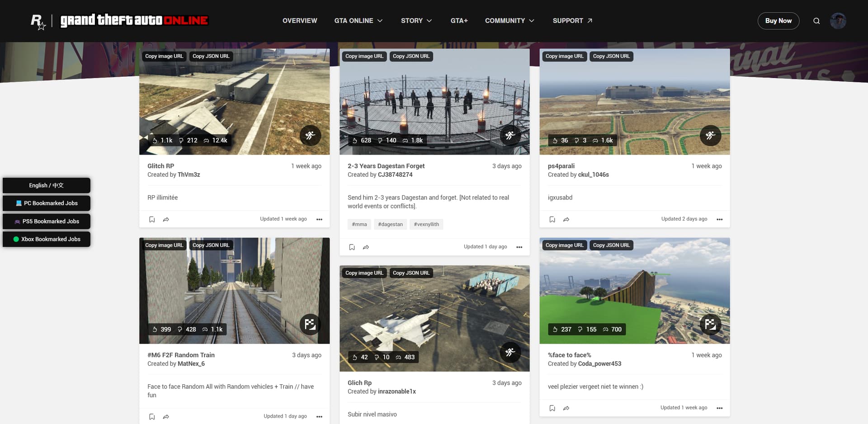This screenshot has width=868, height=424.
Task: Open the %face to face% job thumbnail
Action: 635,291
